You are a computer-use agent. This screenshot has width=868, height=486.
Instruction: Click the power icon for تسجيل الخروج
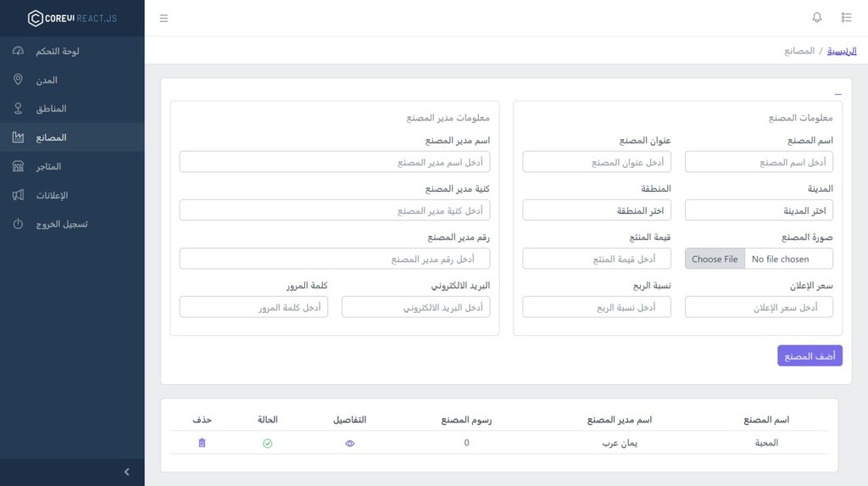19,224
